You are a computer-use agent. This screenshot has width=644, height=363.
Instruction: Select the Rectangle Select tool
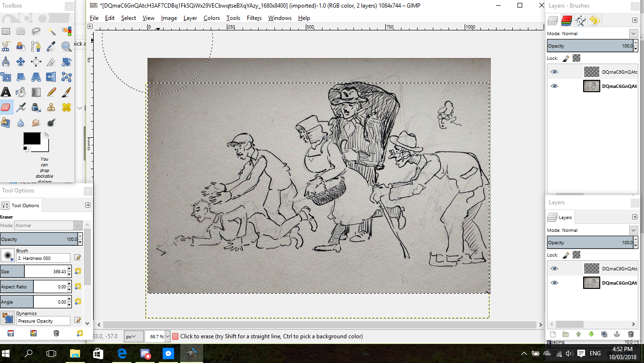pyautogui.click(x=6, y=31)
